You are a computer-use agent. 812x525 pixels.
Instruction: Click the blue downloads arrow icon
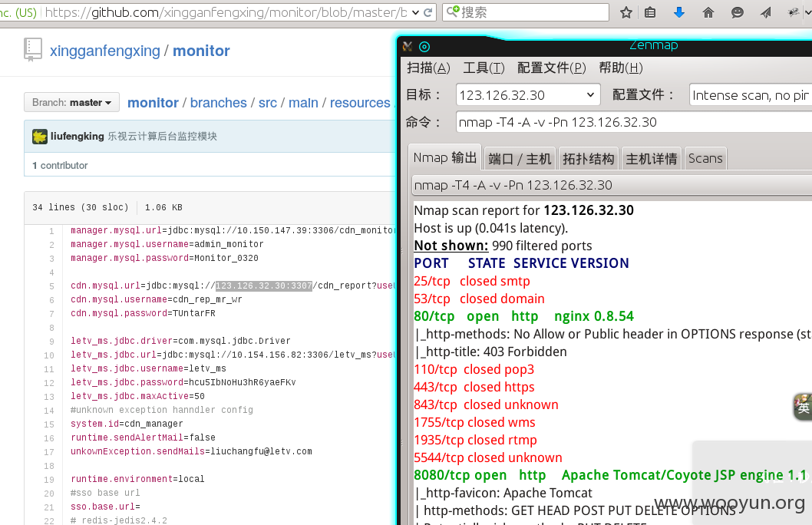point(679,12)
